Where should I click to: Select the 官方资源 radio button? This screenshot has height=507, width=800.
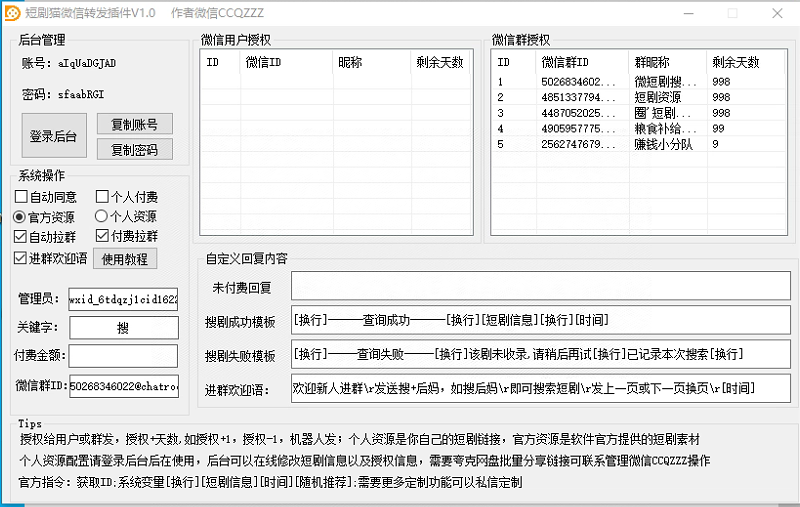21,216
